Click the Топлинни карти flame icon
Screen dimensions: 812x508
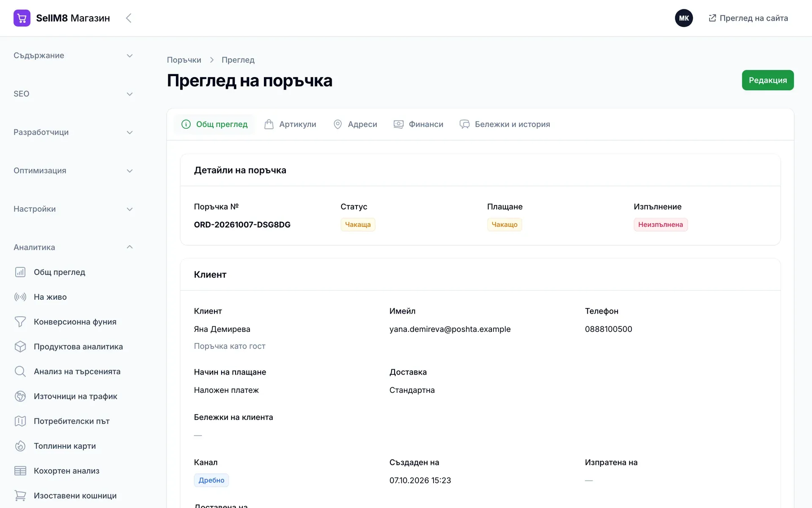click(20, 446)
